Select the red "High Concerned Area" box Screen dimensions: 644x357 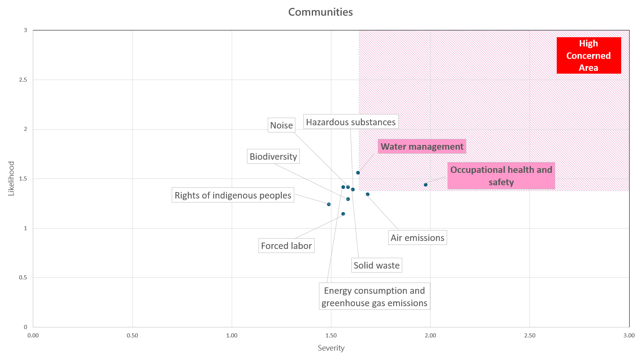coord(588,56)
